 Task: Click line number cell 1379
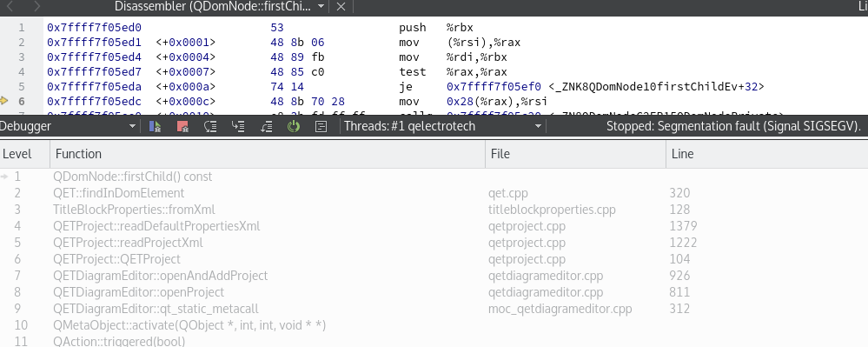[683, 226]
